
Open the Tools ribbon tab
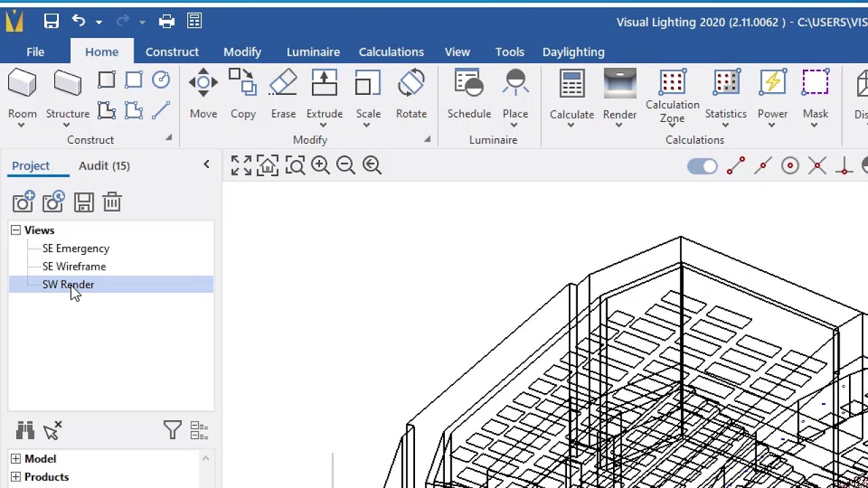pyautogui.click(x=509, y=52)
